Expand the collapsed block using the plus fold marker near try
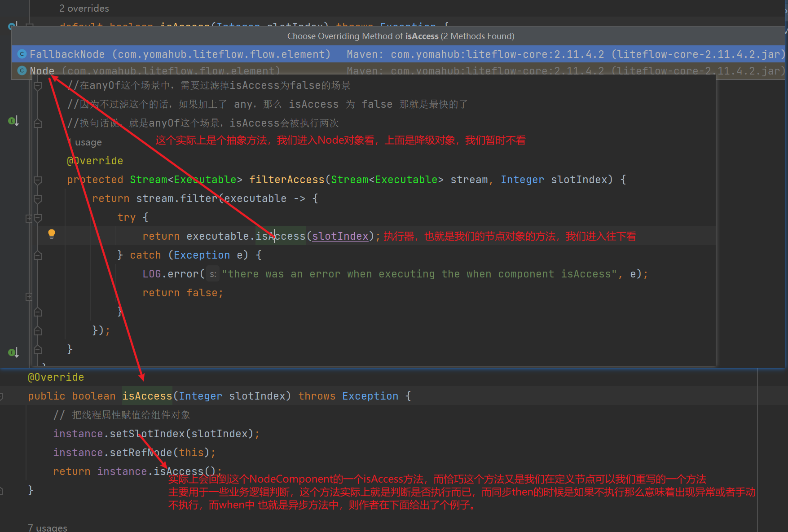 (x=29, y=218)
